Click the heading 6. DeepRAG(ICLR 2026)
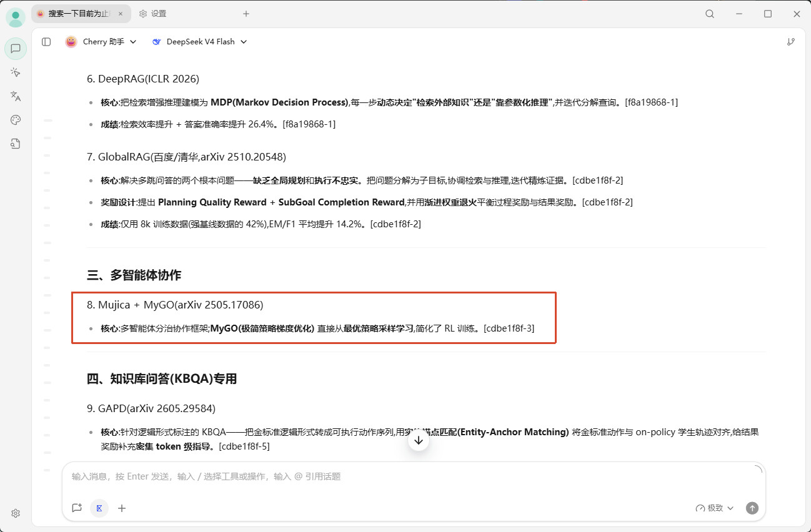The image size is (811, 532). click(x=143, y=79)
